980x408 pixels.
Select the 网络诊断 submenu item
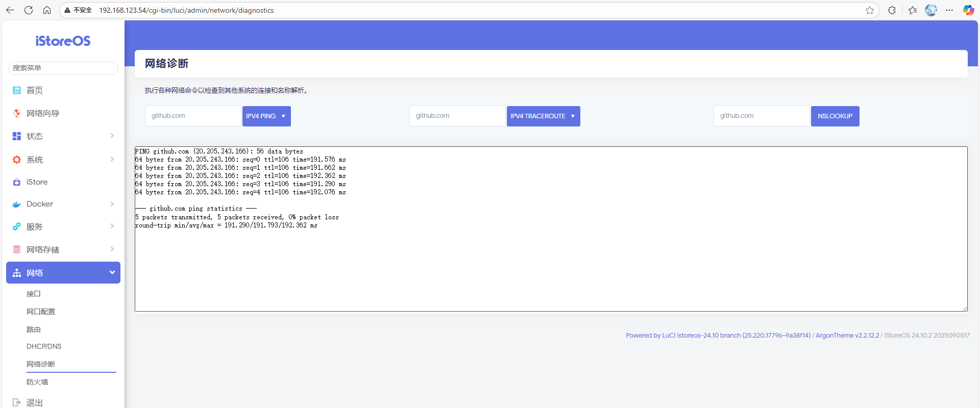pyautogui.click(x=41, y=364)
